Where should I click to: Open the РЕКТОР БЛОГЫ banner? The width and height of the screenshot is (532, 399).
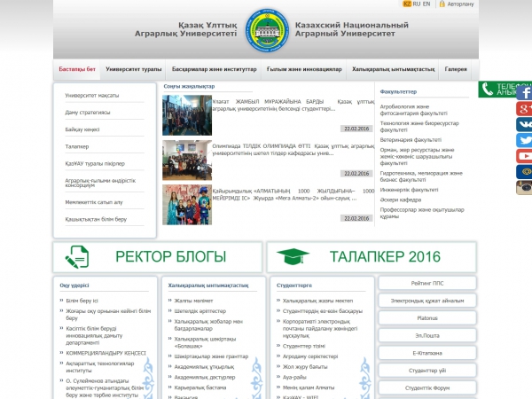(x=158, y=257)
